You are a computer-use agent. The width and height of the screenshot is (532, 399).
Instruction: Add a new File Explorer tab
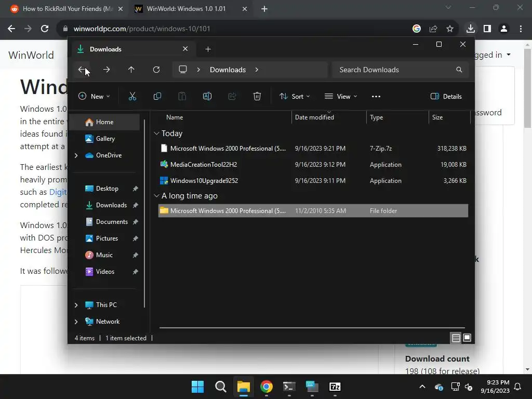point(208,49)
